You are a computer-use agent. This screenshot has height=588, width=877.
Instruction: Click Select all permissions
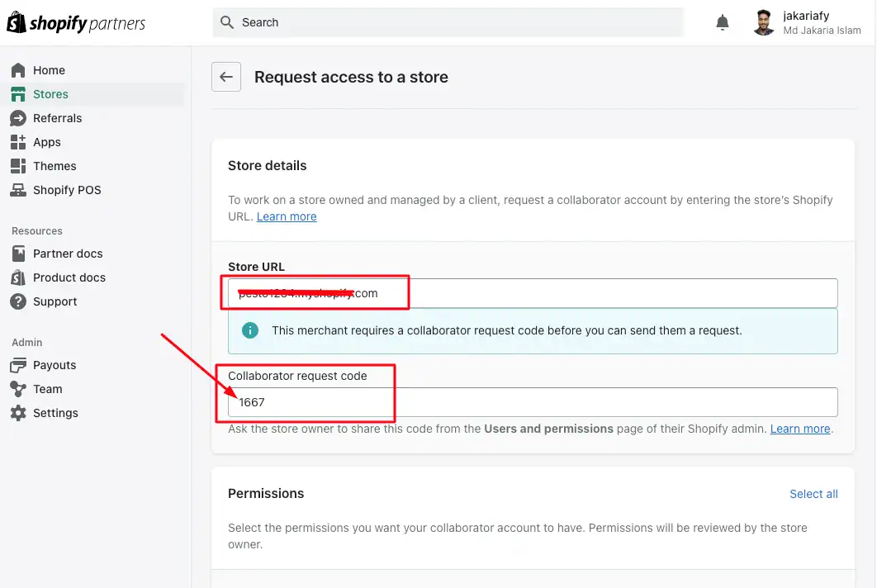coord(813,494)
